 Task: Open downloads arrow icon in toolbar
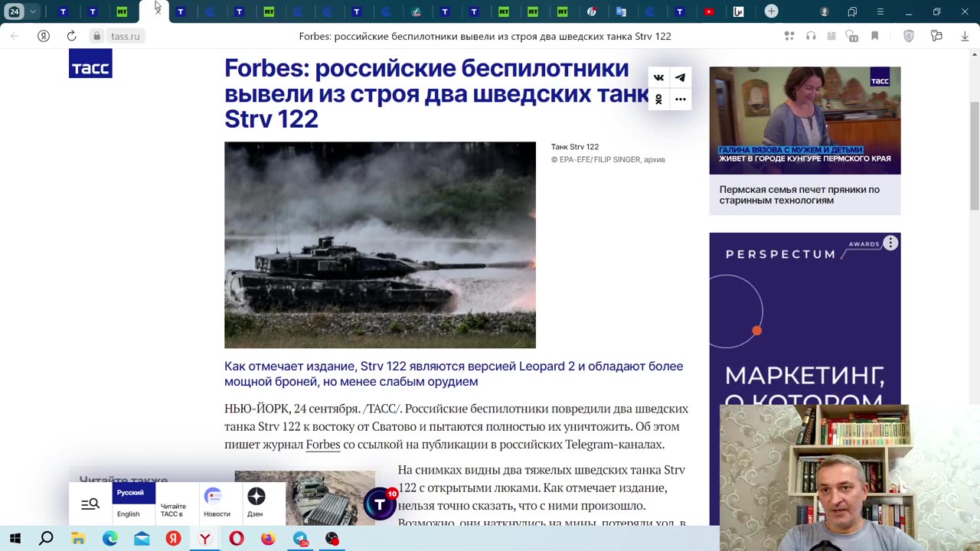tap(965, 36)
